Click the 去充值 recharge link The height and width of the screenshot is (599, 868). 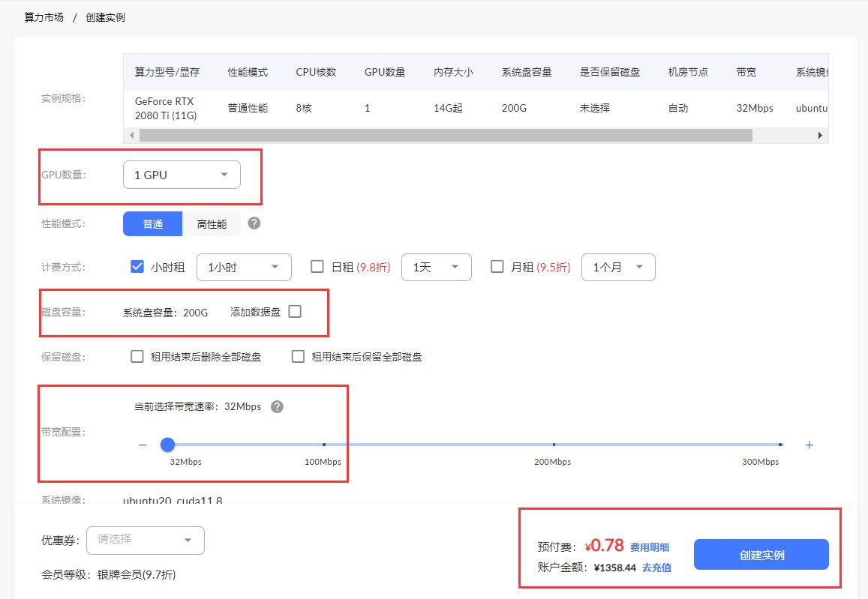click(x=656, y=568)
